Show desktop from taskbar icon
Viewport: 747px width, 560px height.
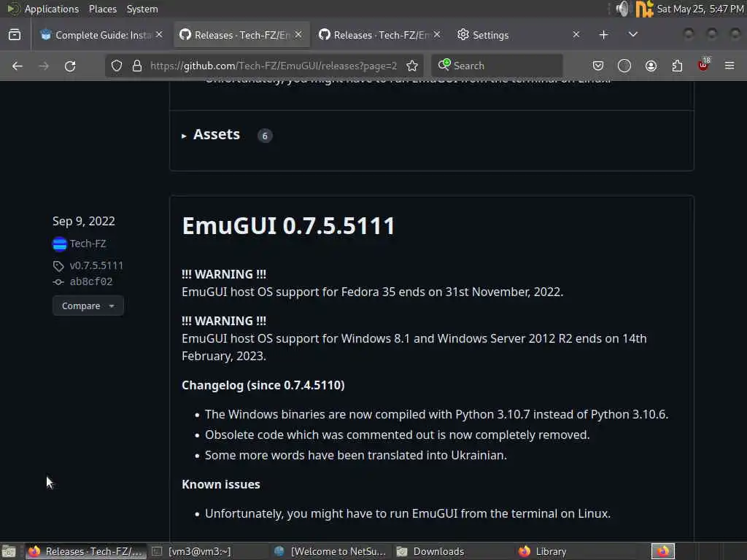coord(9,551)
